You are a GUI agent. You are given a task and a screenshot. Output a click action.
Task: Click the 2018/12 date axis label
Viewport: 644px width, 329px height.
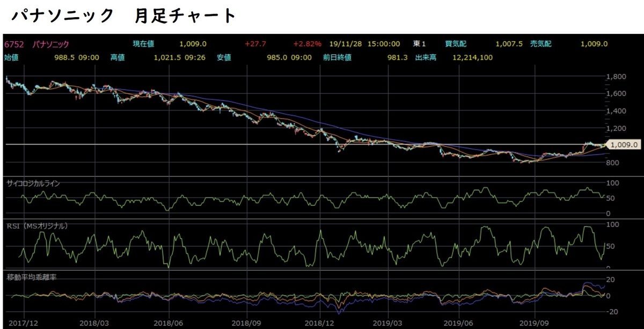[x=320, y=324]
